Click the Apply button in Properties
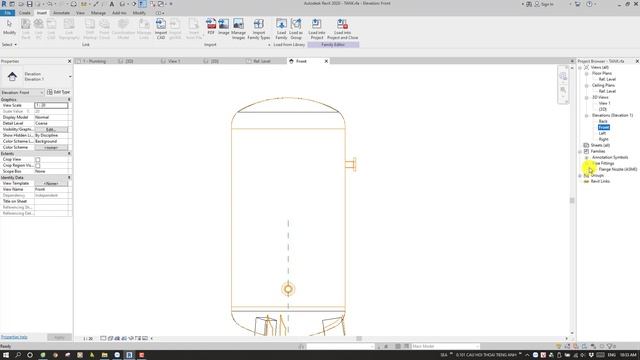The image size is (640, 360). click(x=59, y=337)
